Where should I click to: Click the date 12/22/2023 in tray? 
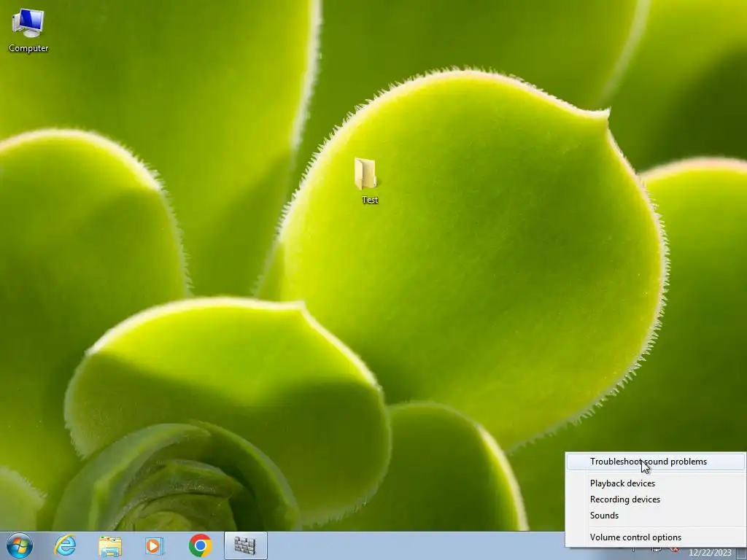point(710,553)
